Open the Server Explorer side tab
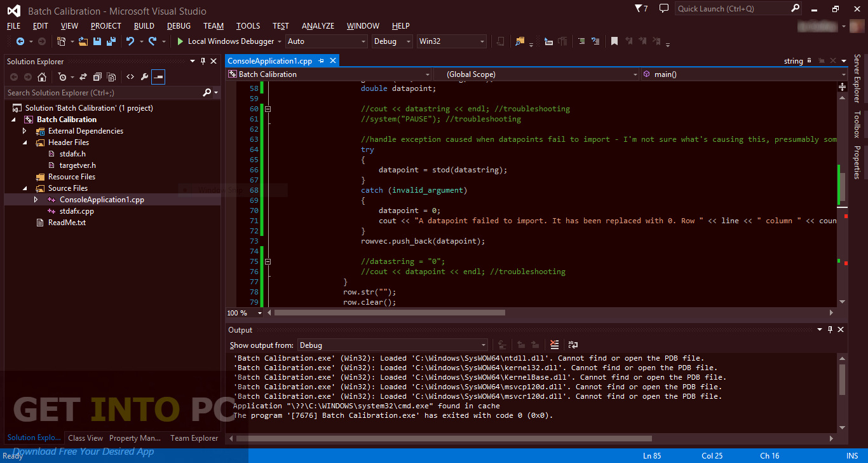The width and height of the screenshot is (868, 463). pyautogui.click(x=857, y=78)
